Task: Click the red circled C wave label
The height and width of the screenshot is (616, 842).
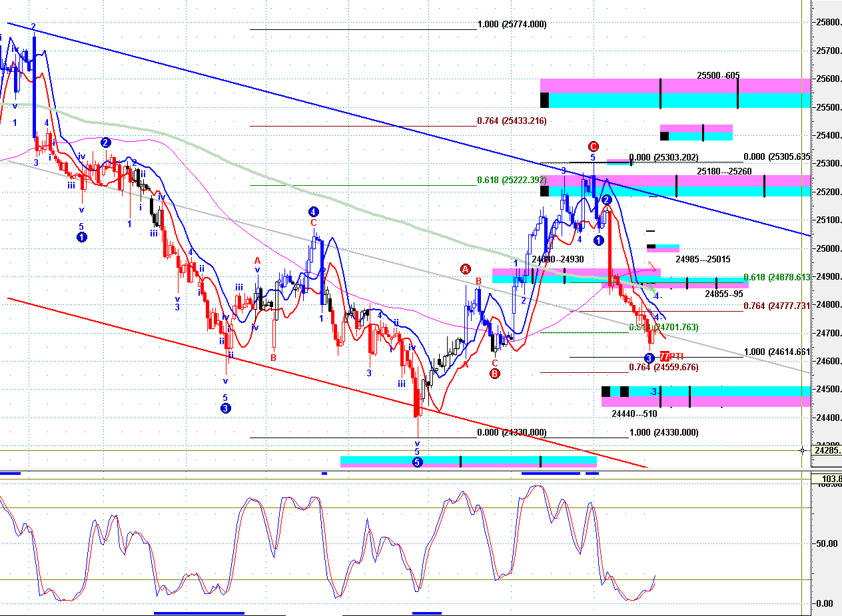Action: click(x=593, y=147)
